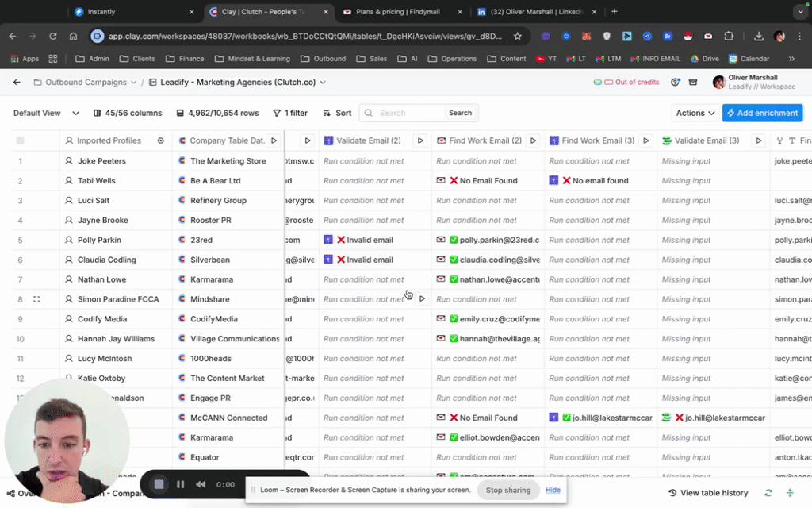Open the Default View dropdown
This screenshot has width=812, height=508.
point(46,113)
